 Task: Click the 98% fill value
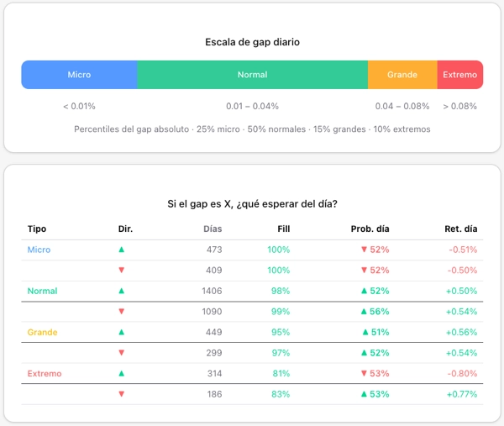[x=281, y=291]
